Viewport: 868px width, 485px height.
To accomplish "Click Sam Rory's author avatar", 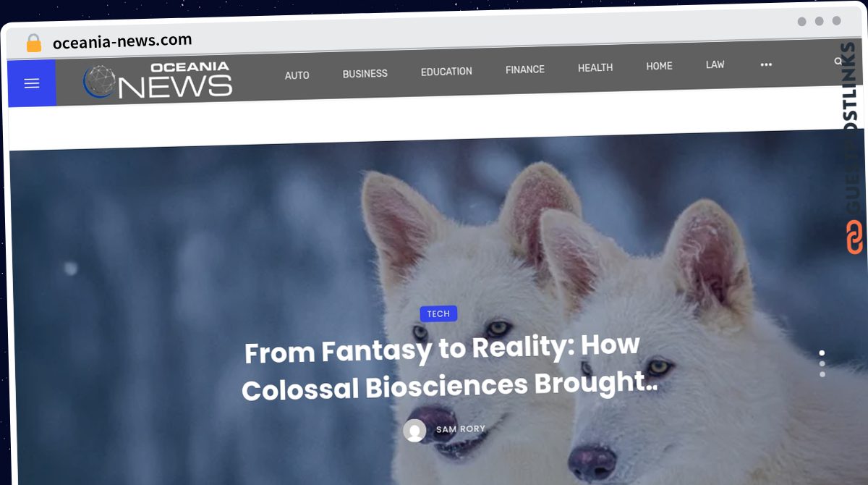I will click(x=414, y=431).
